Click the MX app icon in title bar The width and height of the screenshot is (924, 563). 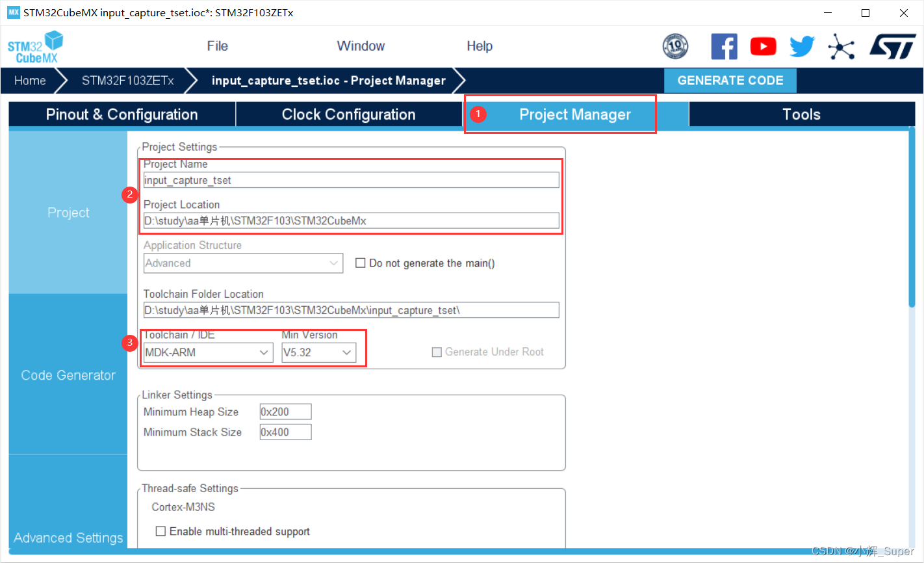pos(13,12)
